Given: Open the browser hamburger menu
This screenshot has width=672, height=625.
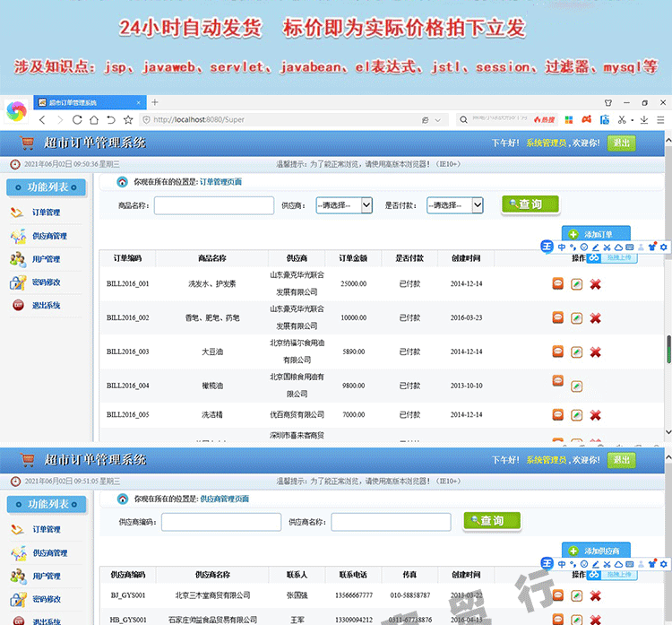Looking at the screenshot, I should point(660,119).
